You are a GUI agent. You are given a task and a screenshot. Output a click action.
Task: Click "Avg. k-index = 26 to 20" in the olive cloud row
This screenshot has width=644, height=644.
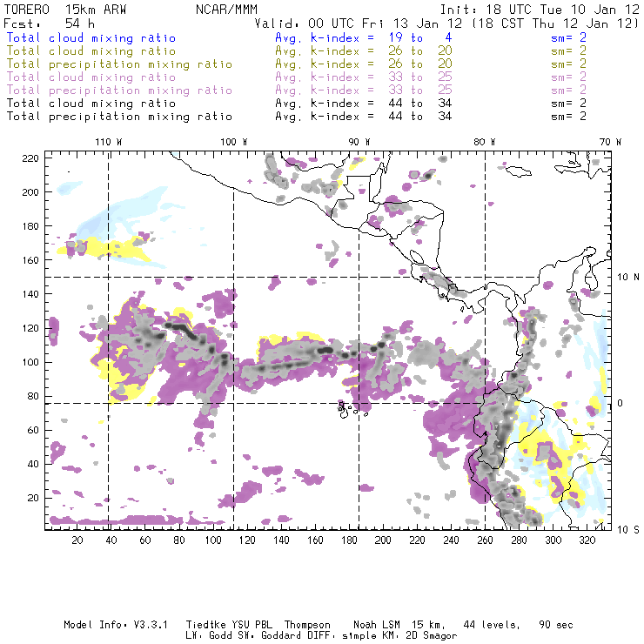pos(364,51)
